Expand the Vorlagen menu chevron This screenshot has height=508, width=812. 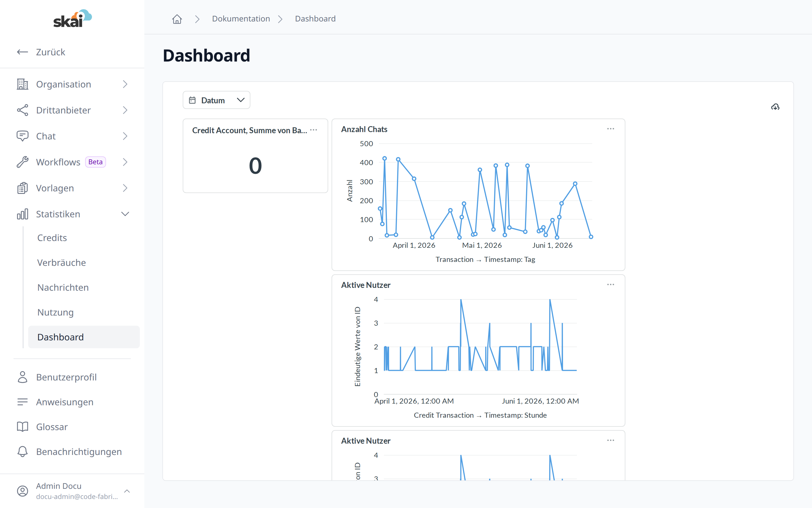coord(125,188)
